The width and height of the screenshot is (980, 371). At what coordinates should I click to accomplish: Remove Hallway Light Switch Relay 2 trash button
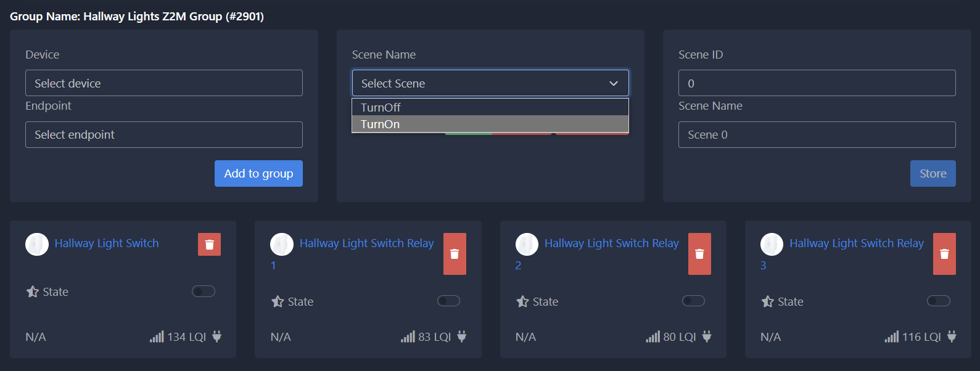click(x=699, y=254)
